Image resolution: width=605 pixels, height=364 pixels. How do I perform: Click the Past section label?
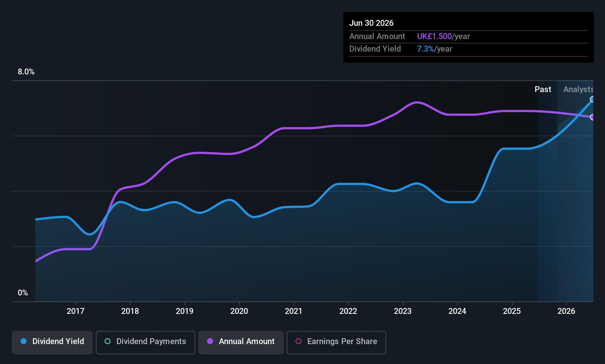pyautogui.click(x=543, y=90)
